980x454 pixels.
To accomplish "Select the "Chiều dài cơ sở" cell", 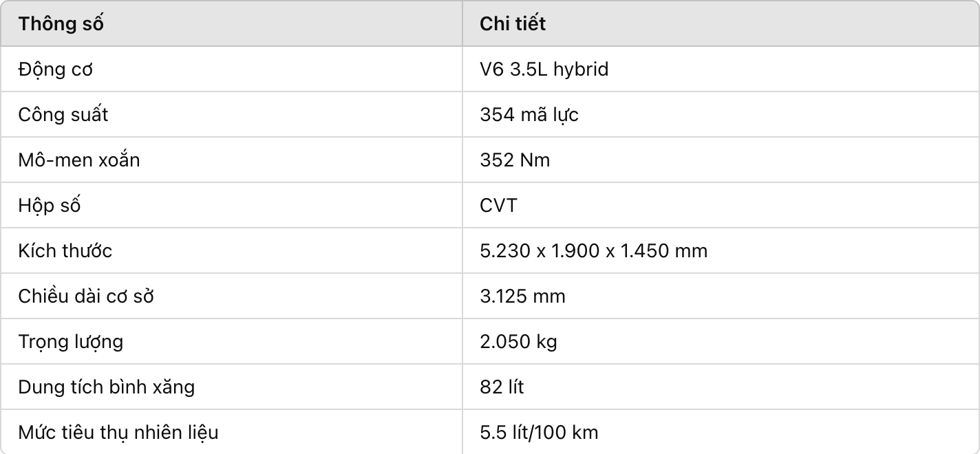I will tap(86, 296).
